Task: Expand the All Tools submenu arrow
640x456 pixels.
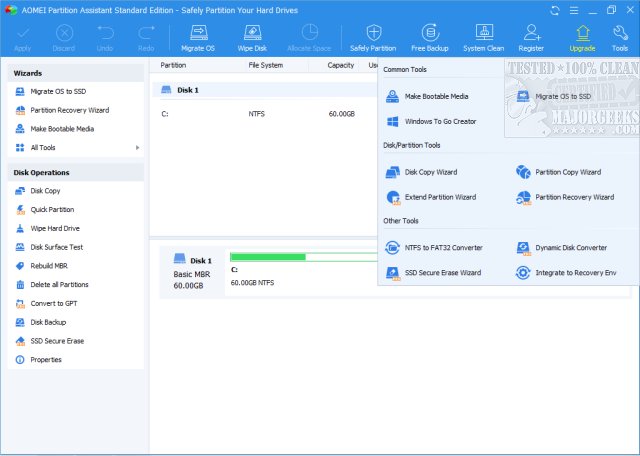Action: (138, 148)
